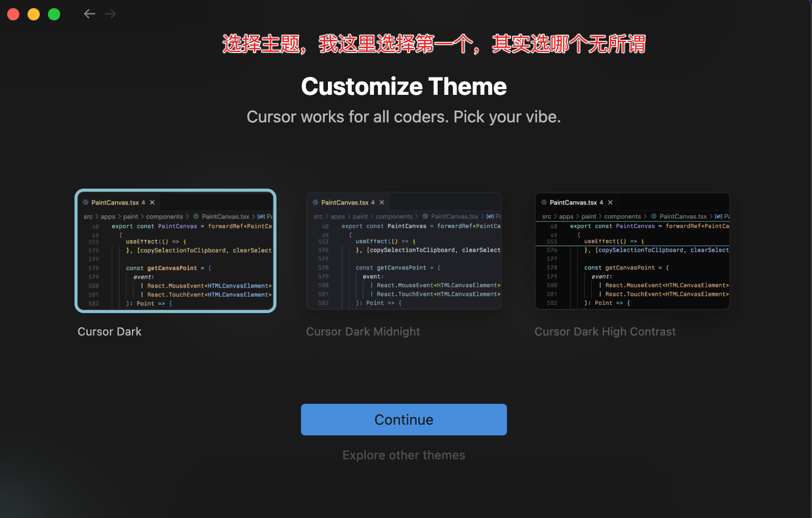Click the Cursor Dark Midnight label

coord(363,331)
